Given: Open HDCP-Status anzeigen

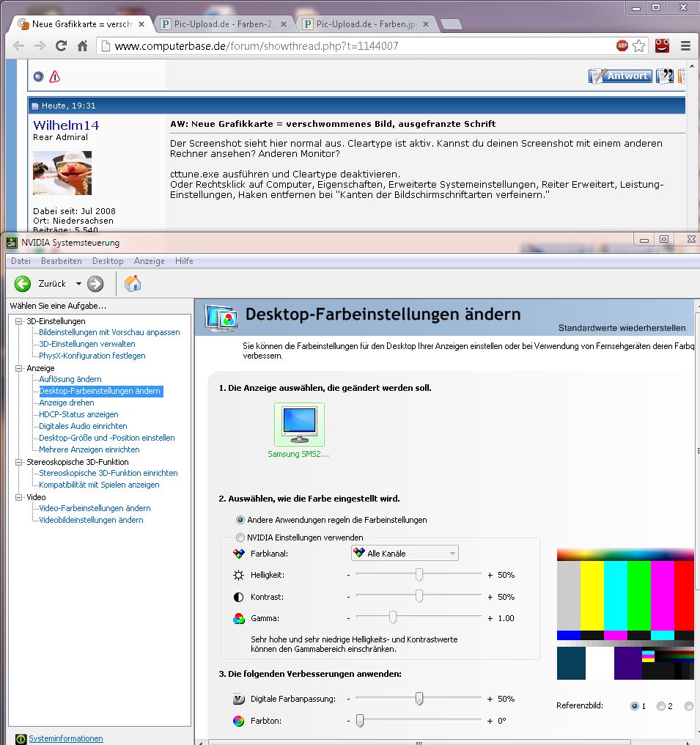Looking at the screenshot, I should pyautogui.click(x=78, y=414).
